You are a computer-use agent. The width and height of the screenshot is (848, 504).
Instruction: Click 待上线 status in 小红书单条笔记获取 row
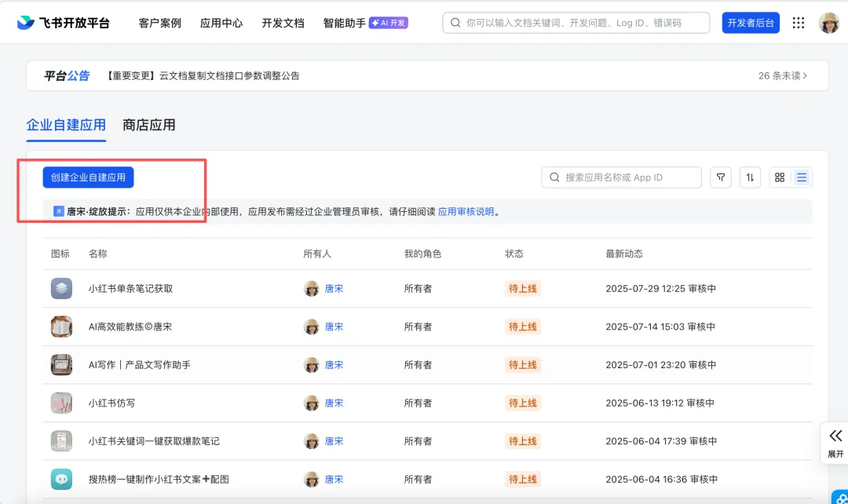coord(522,289)
